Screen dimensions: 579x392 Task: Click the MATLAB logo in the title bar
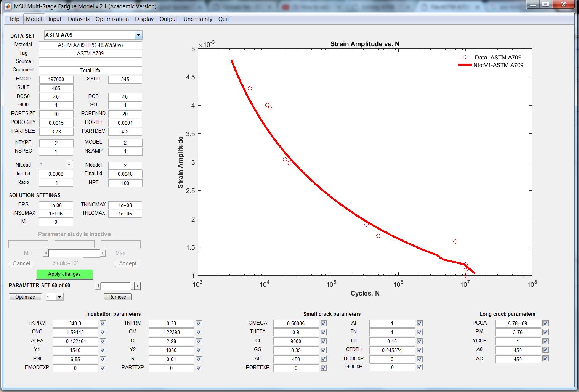coord(8,6)
